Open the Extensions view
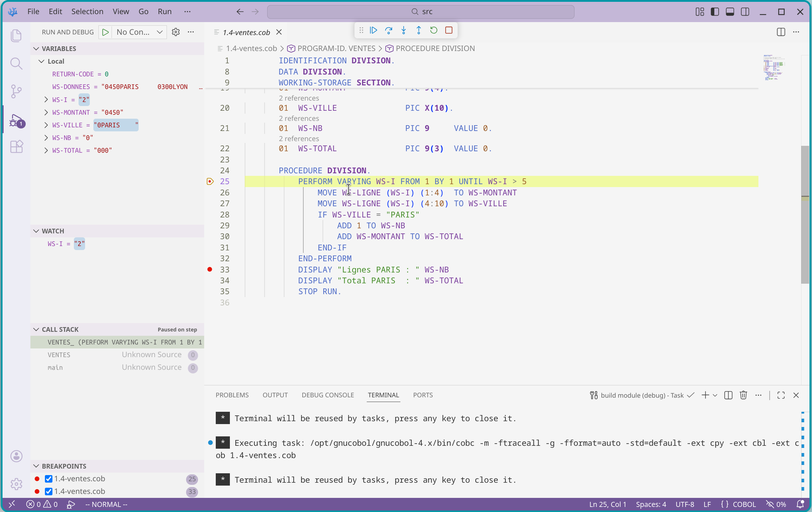The image size is (812, 512). 16,147
